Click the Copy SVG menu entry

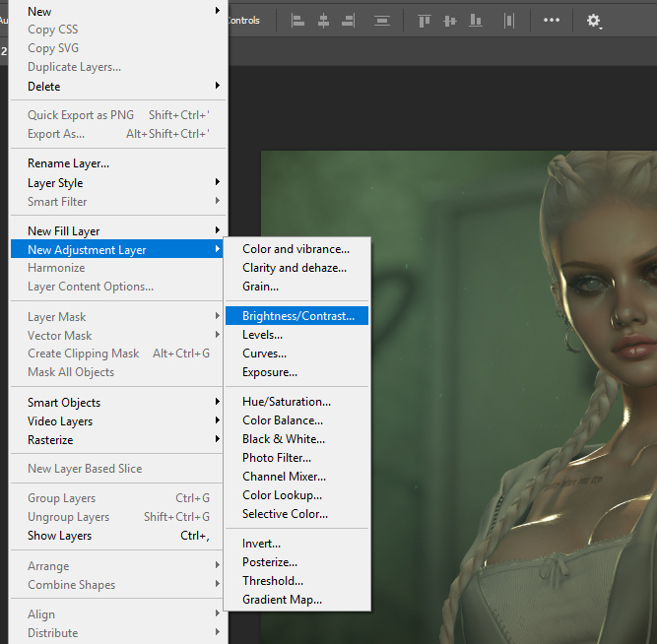(x=118, y=48)
